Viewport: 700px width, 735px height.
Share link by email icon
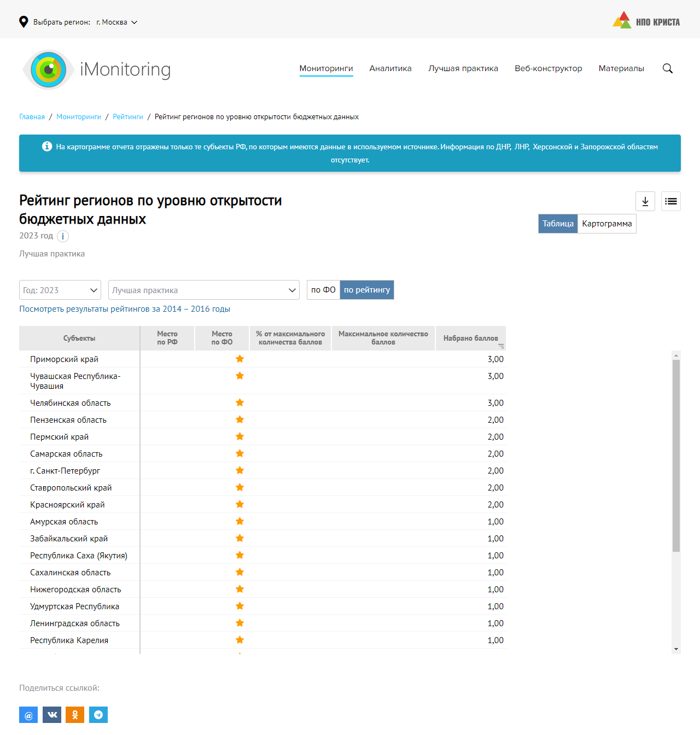pos(28,715)
